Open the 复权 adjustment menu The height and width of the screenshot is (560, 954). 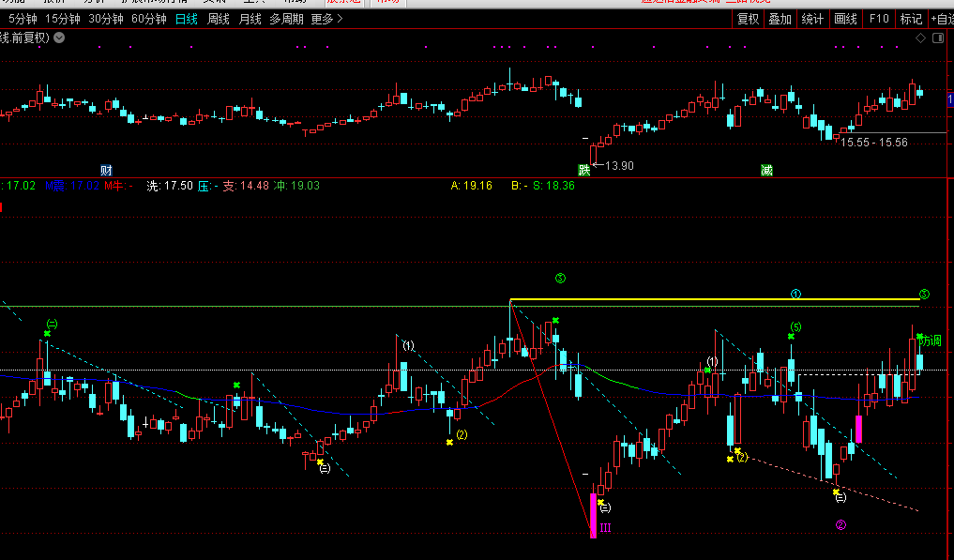748,19
